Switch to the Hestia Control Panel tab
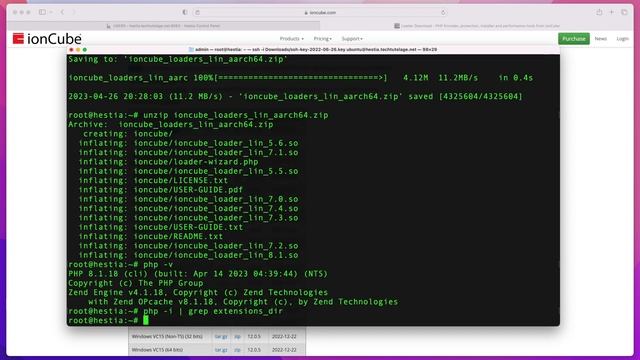 tap(163, 26)
